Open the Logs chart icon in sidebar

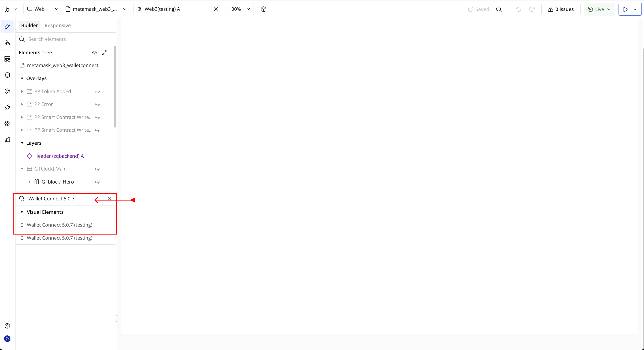coord(7,140)
